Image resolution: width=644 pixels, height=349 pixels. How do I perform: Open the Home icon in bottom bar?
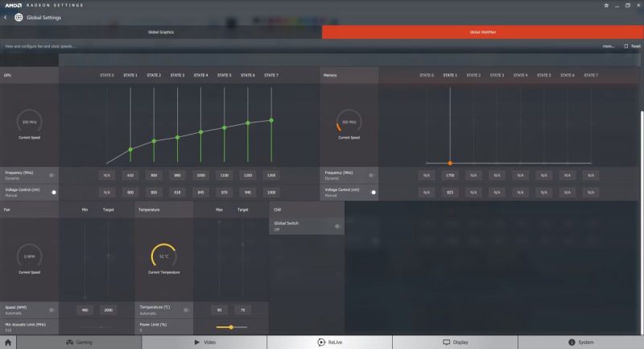pos(8,342)
